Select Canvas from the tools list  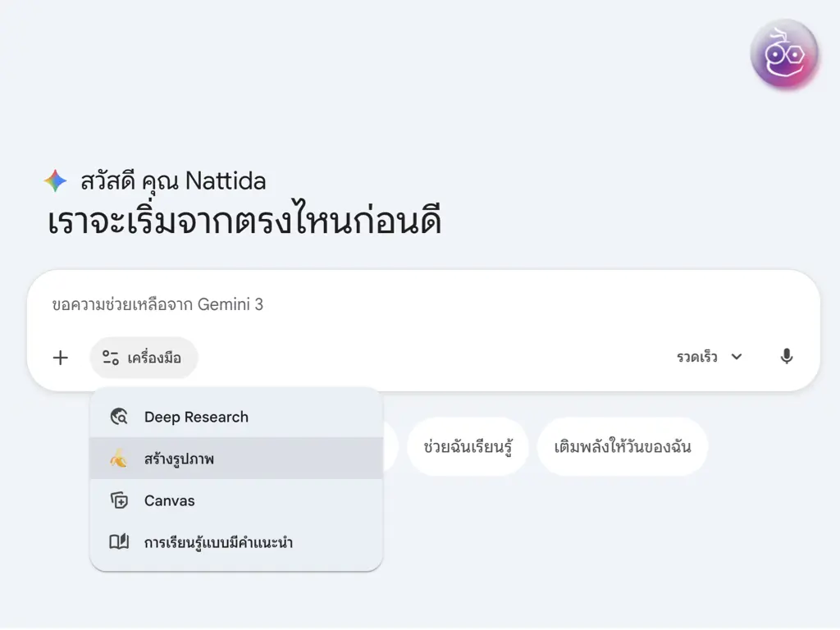click(170, 500)
